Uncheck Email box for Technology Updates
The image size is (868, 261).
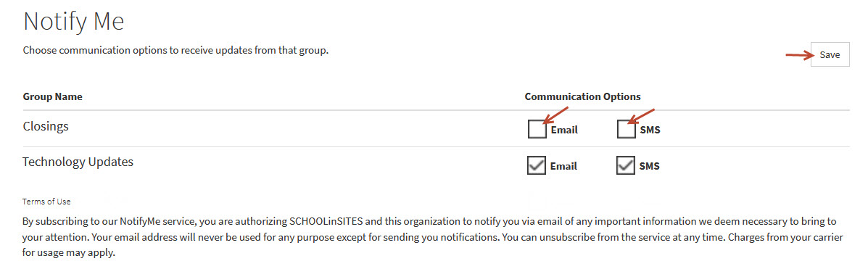coord(537,165)
